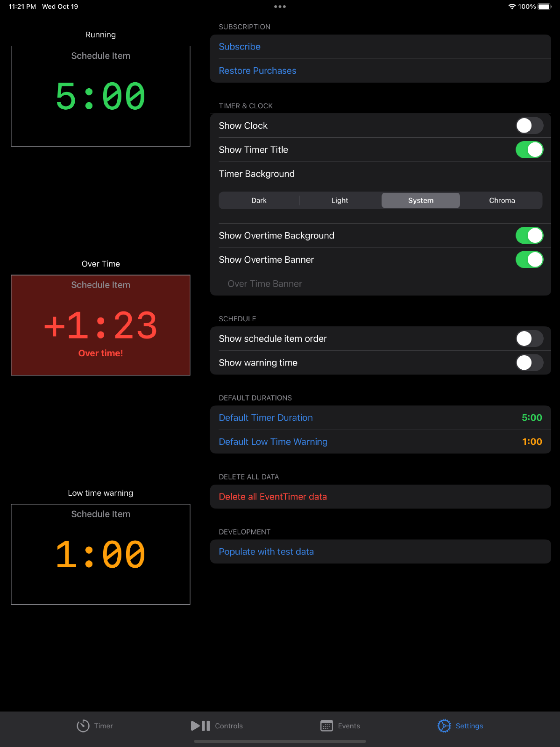Turn on Show warning time
The width and height of the screenshot is (560, 747).
click(529, 363)
